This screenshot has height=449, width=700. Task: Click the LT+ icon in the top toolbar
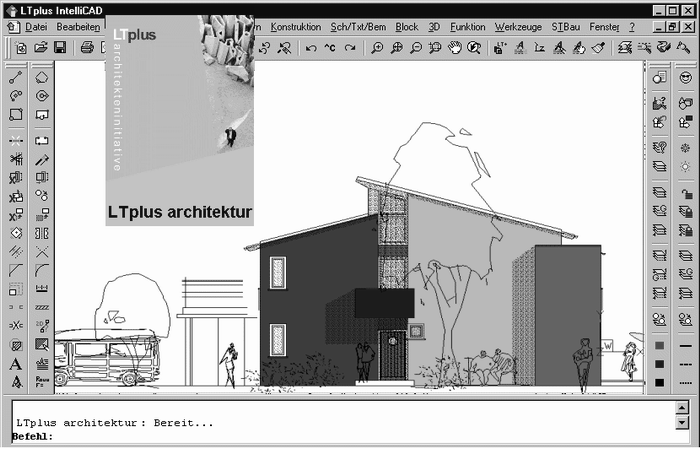point(500,48)
